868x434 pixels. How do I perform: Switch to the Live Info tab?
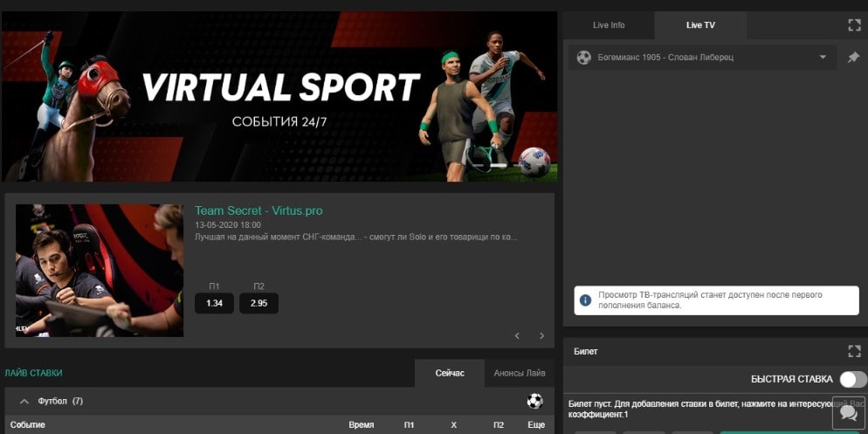609,25
